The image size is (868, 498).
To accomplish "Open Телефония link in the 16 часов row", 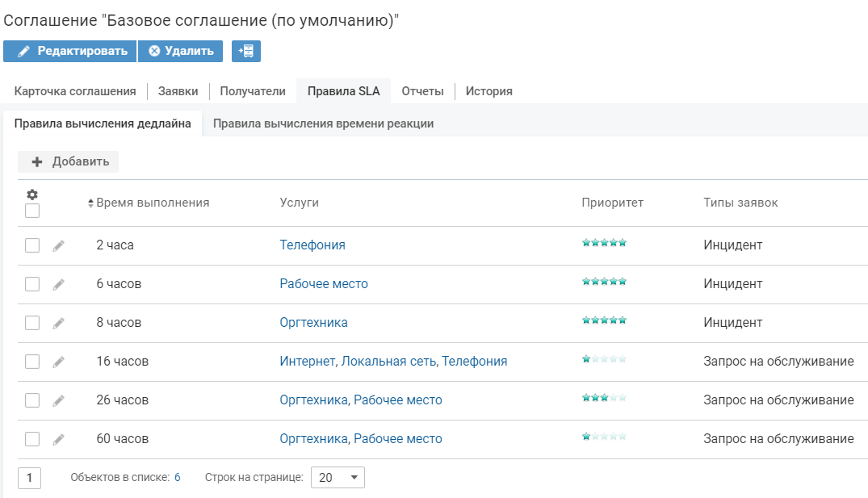I will tap(475, 362).
